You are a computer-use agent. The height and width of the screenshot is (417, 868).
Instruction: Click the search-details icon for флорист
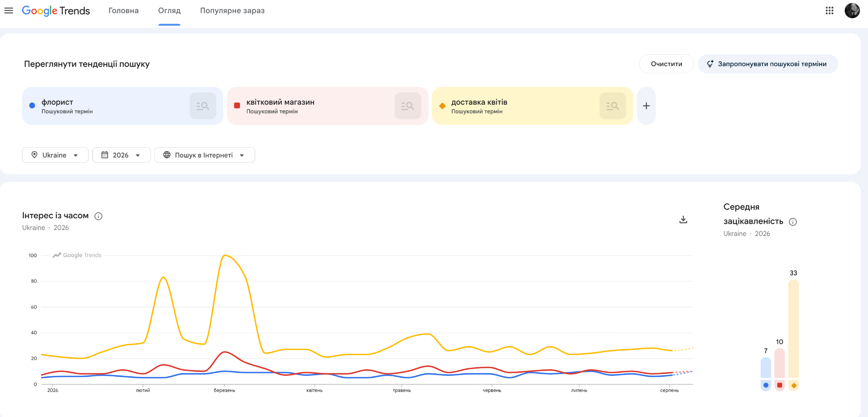click(203, 106)
